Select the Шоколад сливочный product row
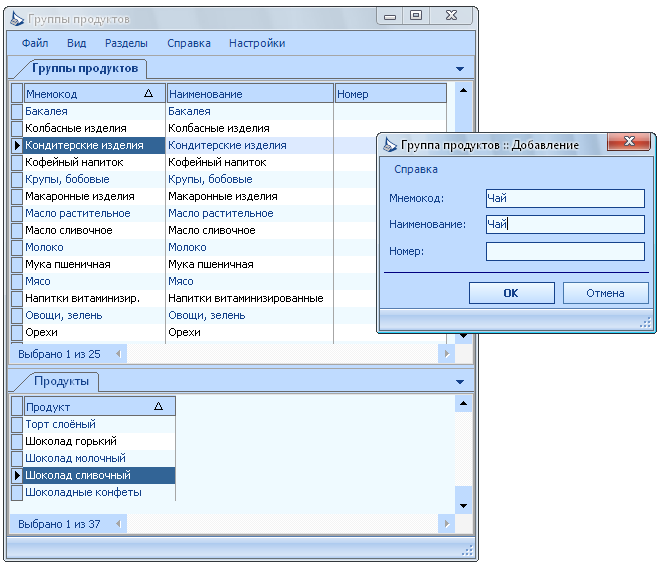Viewport: 661px width, 567px height. 99,476
